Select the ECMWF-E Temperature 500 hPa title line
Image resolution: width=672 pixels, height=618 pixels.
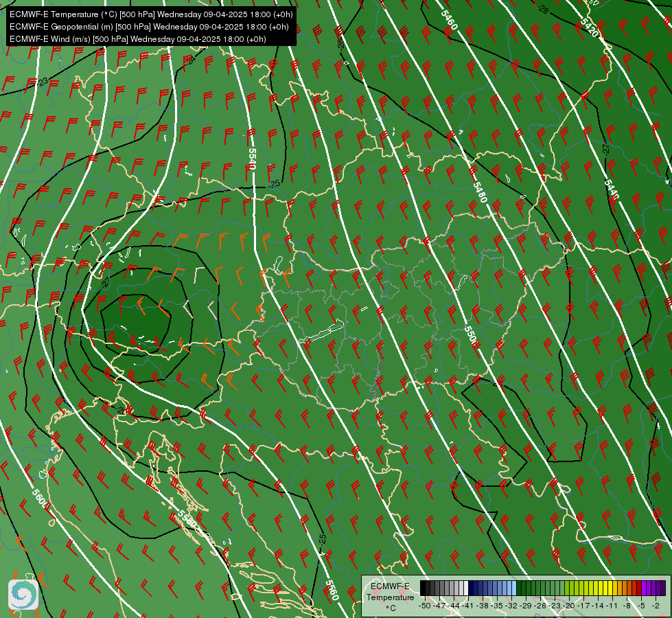tap(151, 14)
